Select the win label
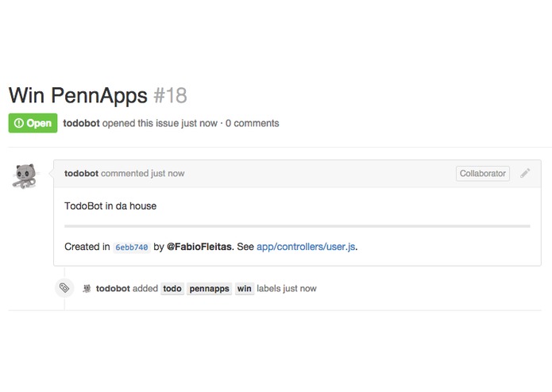Image resolution: width=552 pixels, height=392 pixels. (x=245, y=289)
